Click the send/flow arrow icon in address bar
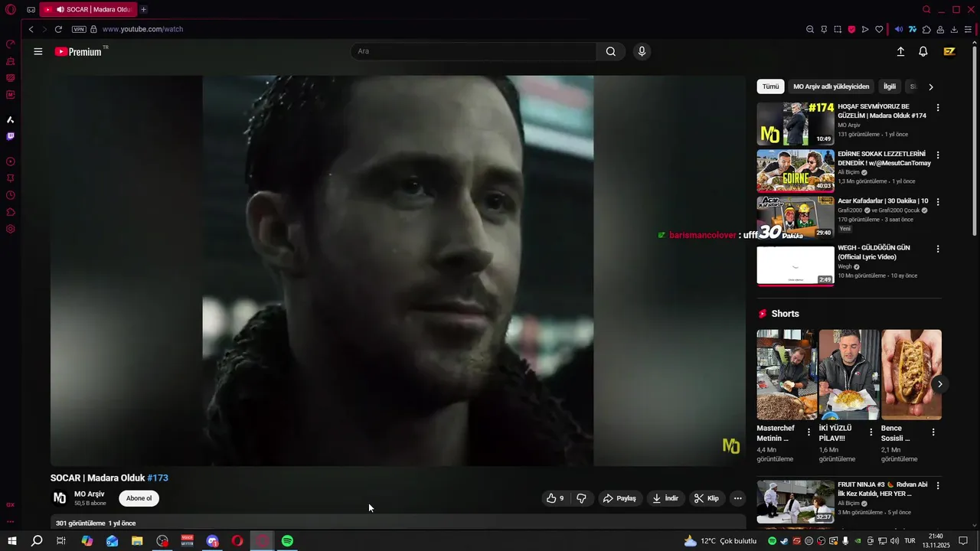 865,29
